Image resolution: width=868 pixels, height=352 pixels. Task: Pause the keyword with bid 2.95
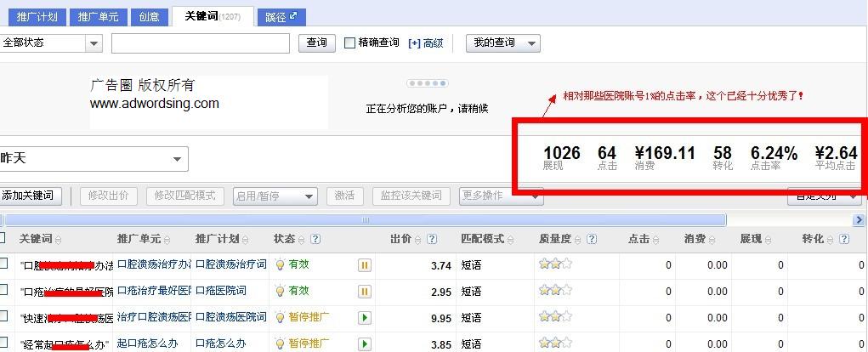(365, 292)
